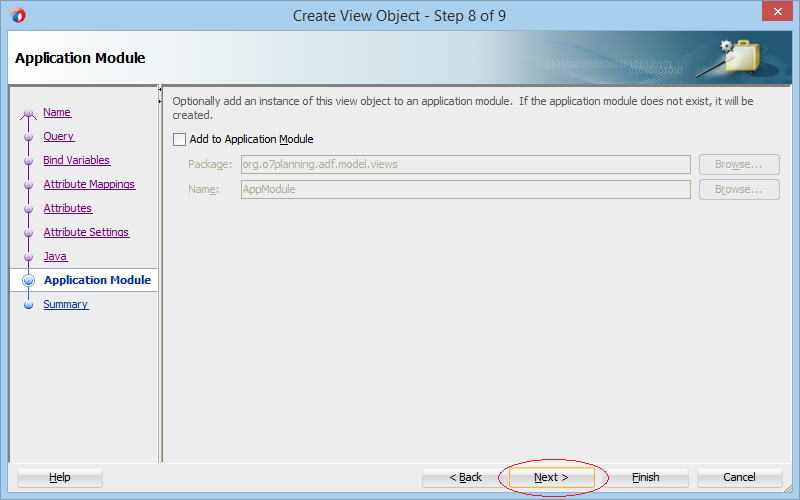Close the Create View Object dialog
Viewport: 800px width, 500px height.
pyautogui.click(x=777, y=11)
